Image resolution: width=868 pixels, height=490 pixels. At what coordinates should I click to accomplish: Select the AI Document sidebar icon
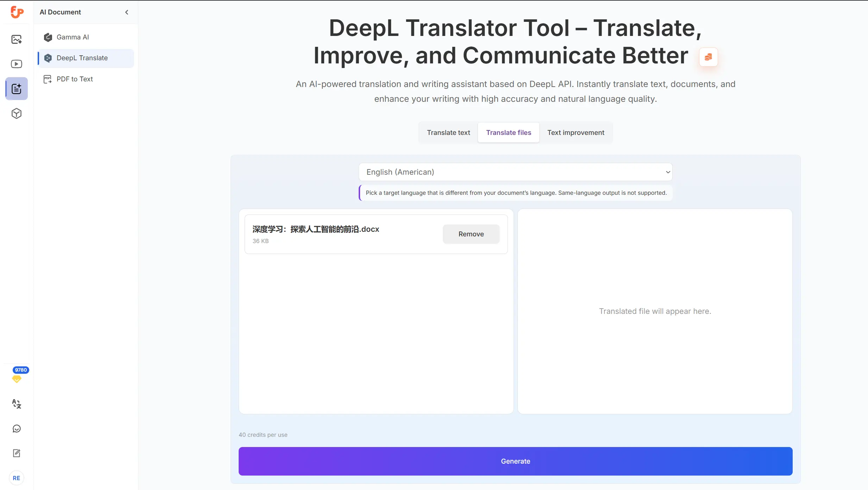pos(17,89)
